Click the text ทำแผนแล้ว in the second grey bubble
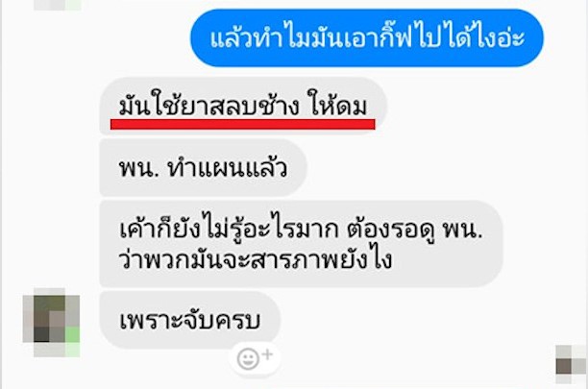Image resolution: width=588 pixels, height=389 pixels. (228, 167)
